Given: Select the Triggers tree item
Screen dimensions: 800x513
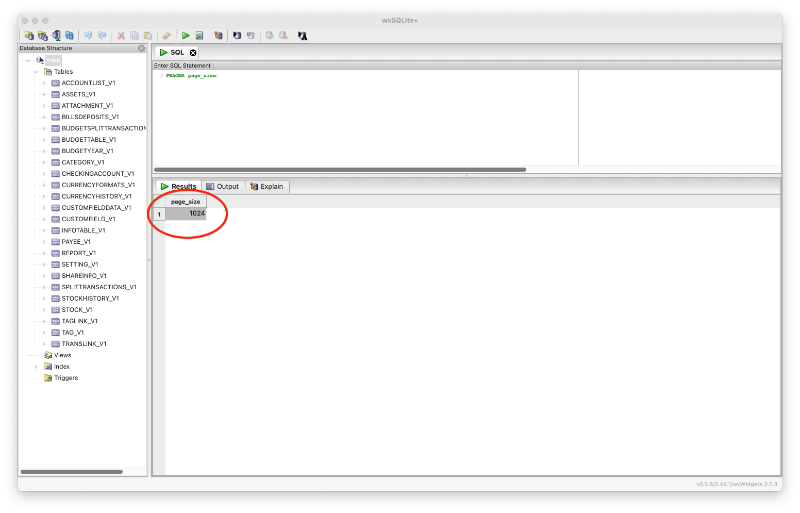Looking at the screenshot, I should click(x=66, y=378).
